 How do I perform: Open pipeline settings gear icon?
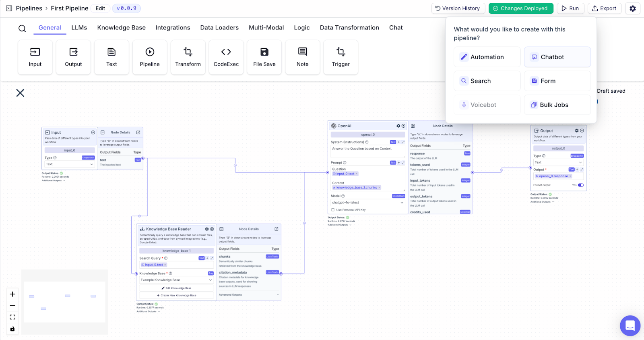click(x=633, y=8)
